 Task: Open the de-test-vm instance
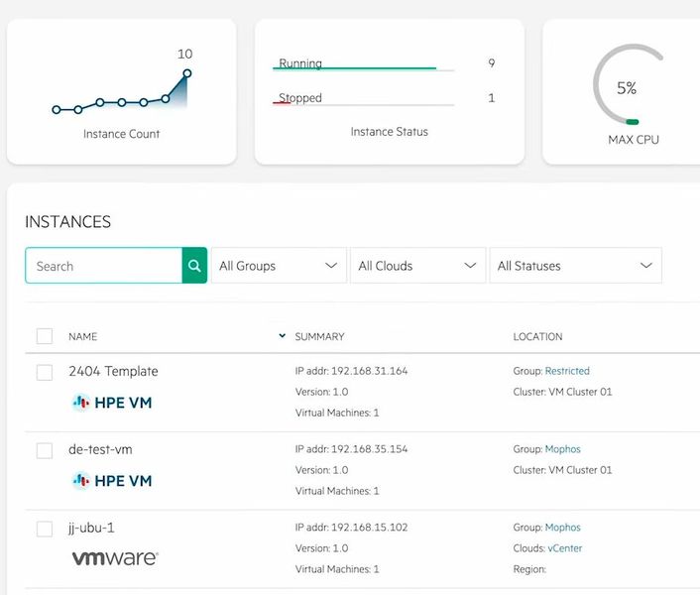coord(100,449)
